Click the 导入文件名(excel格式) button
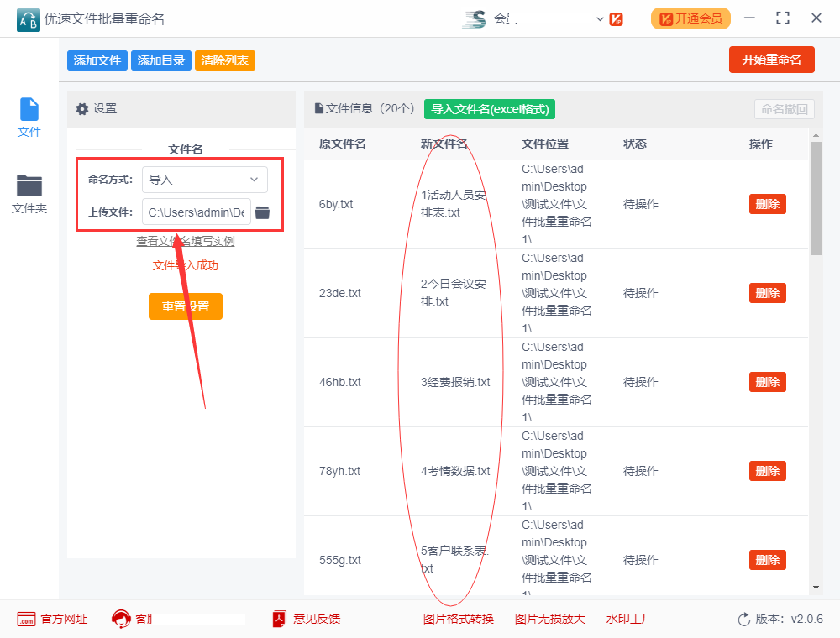The width and height of the screenshot is (840, 638). pos(490,109)
